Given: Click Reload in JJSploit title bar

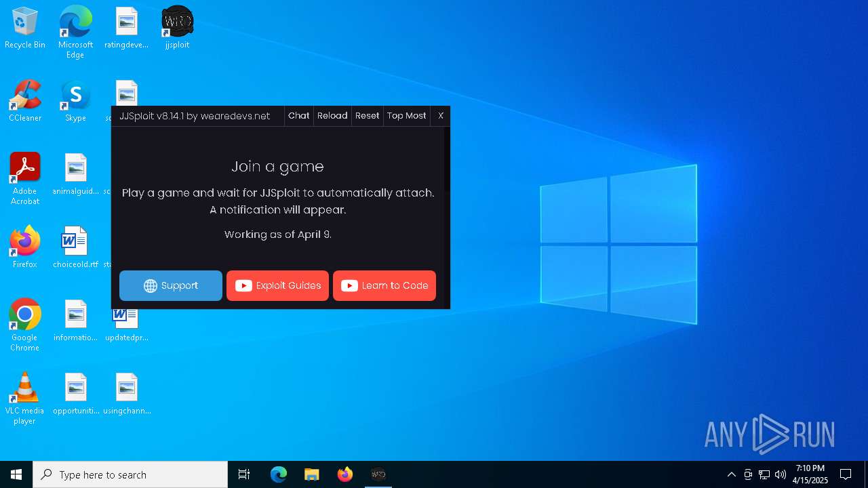Looking at the screenshot, I should [332, 116].
